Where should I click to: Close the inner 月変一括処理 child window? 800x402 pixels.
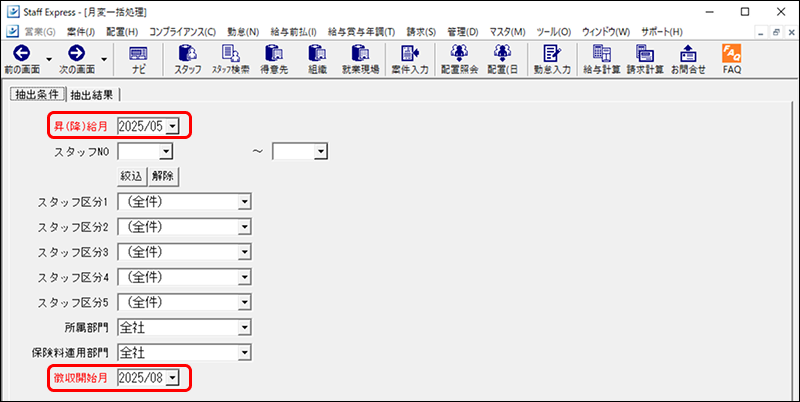point(791,32)
